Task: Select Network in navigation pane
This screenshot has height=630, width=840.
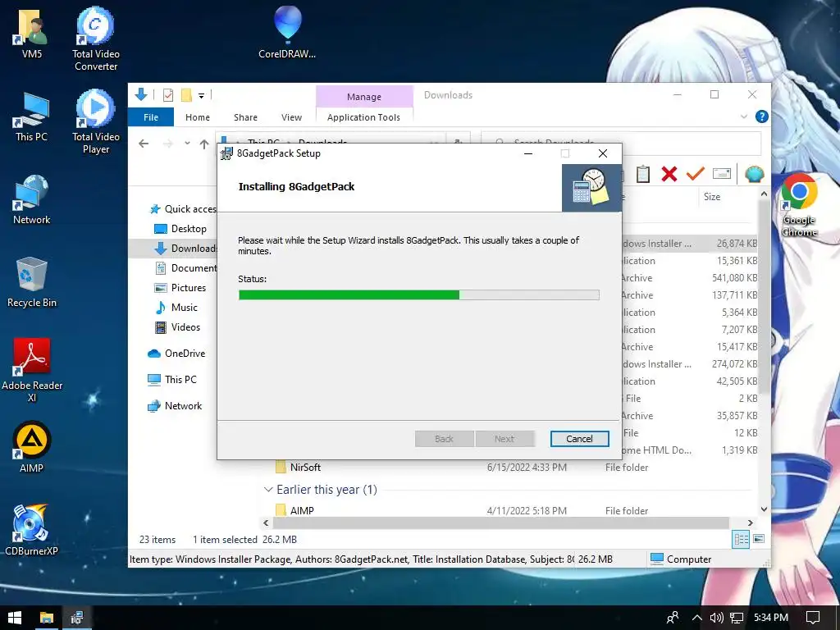Action: click(175, 406)
